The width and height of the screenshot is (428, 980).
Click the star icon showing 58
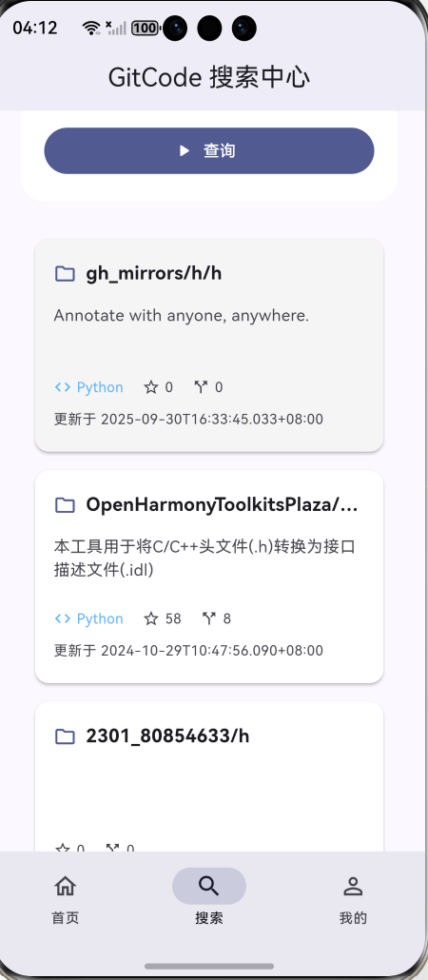[x=151, y=618]
